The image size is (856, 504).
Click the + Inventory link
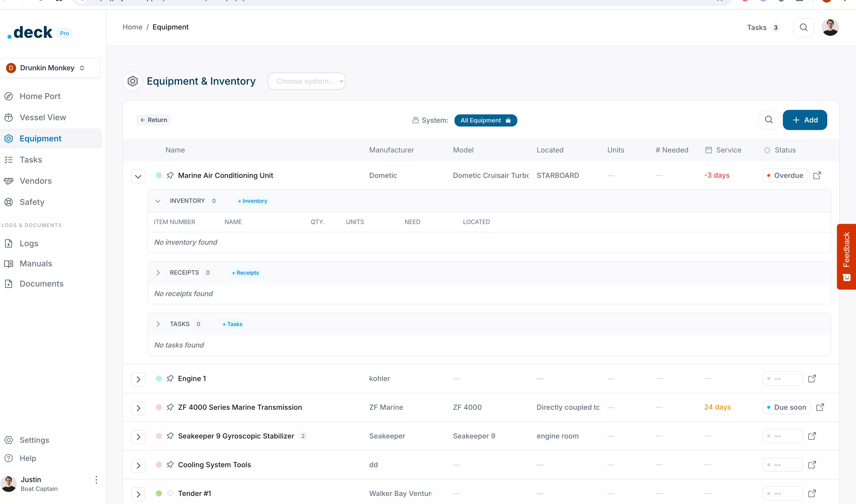click(x=252, y=201)
